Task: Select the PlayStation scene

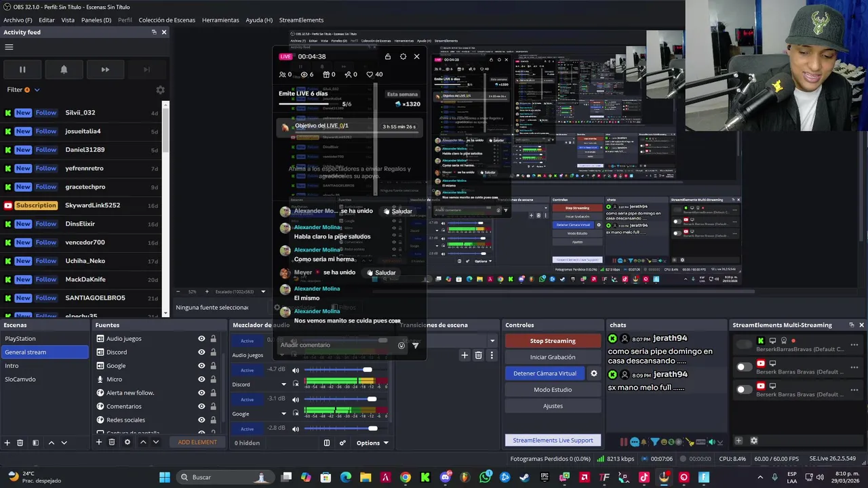Action: [44, 338]
